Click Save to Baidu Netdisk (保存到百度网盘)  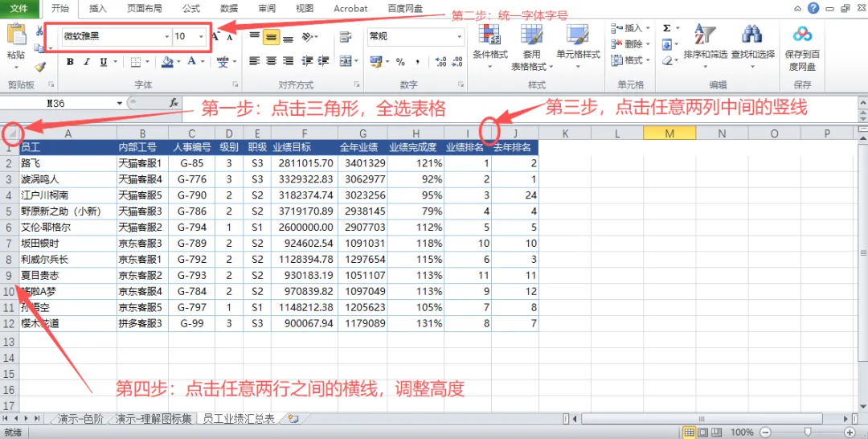coord(802,48)
